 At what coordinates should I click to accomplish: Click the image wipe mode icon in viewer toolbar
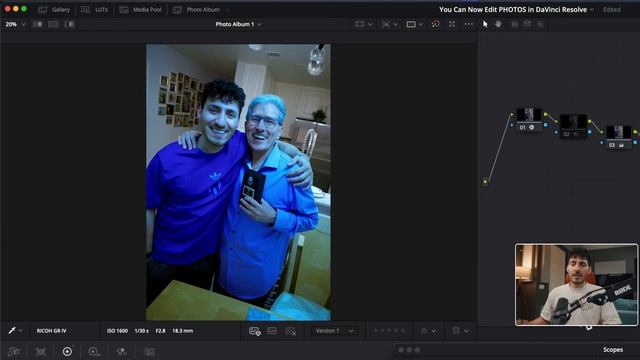(360, 24)
